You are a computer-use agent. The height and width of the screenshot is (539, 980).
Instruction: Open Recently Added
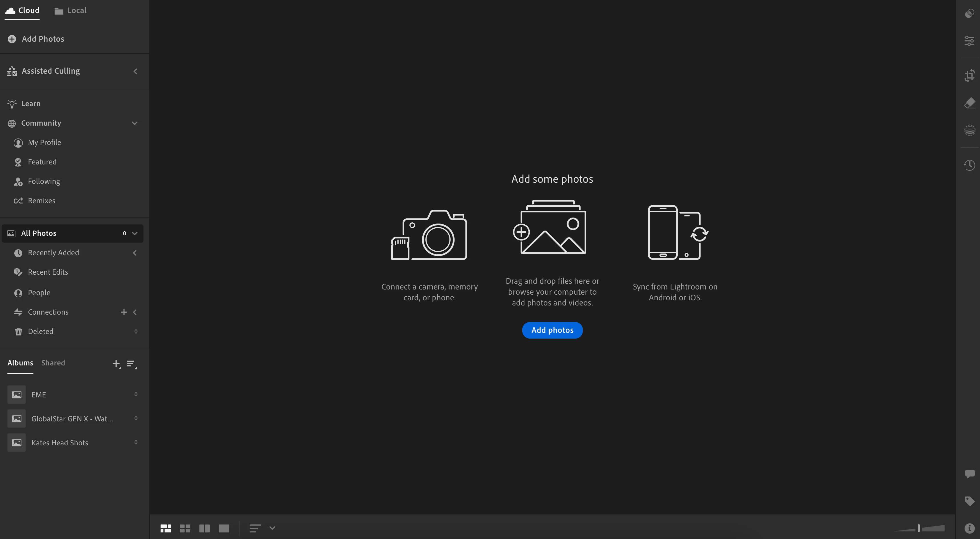pyautogui.click(x=53, y=253)
